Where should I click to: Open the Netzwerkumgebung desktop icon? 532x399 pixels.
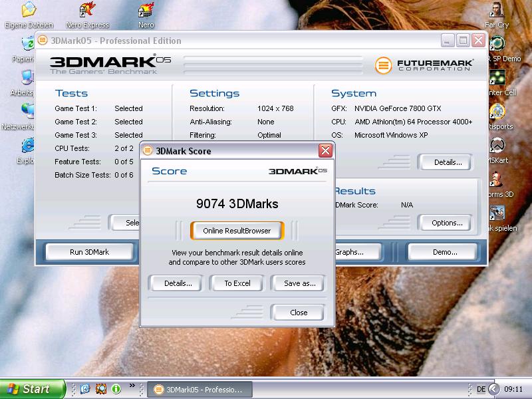click(x=19, y=117)
